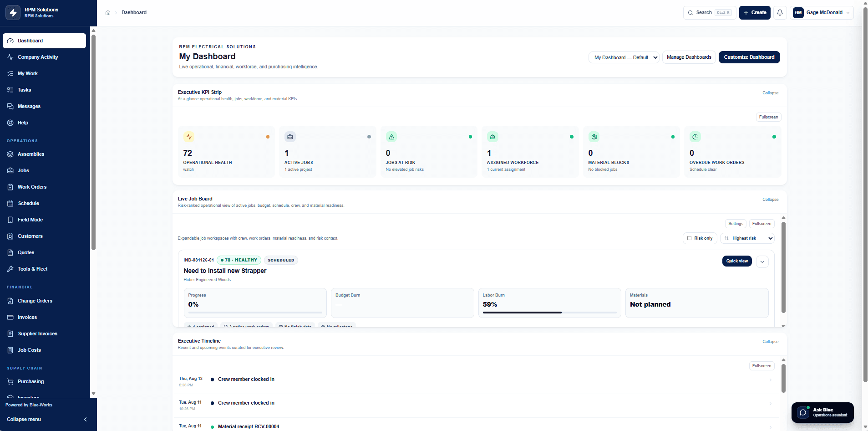Viewport: 868px width, 431px height.
Task: Open Live Job Board Settings
Action: point(736,224)
